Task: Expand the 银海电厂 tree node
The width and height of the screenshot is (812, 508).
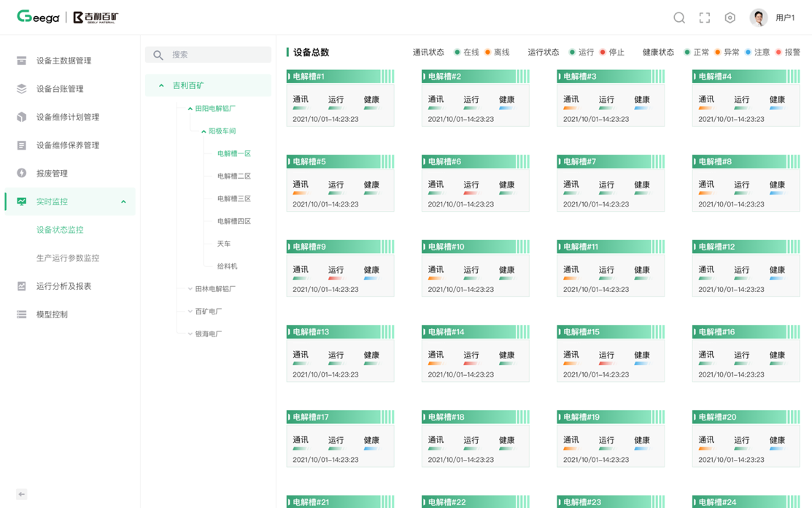Action: click(190, 334)
